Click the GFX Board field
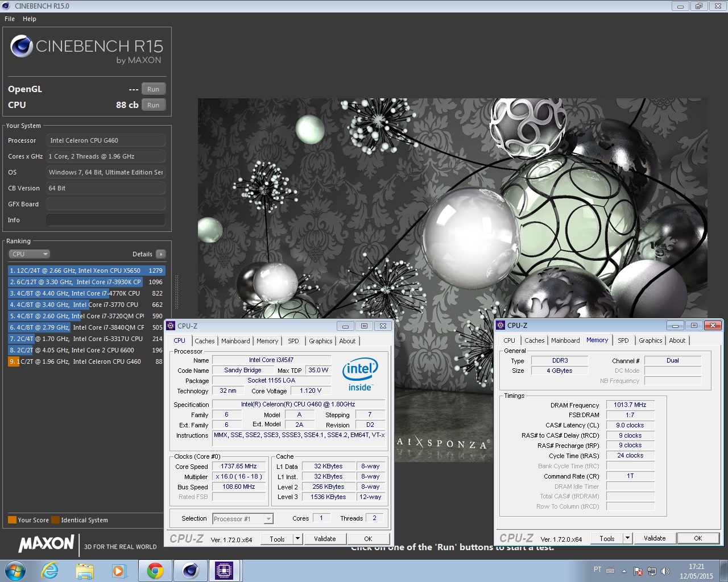Viewport: 728px width, 582px height. pyautogui.click(x=106, y=204)
